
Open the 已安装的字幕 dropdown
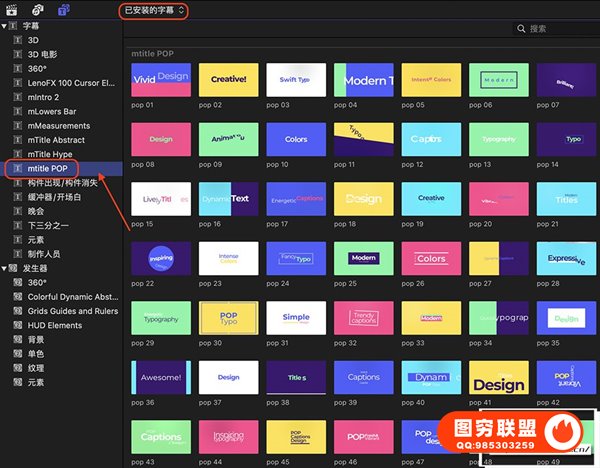152,10
